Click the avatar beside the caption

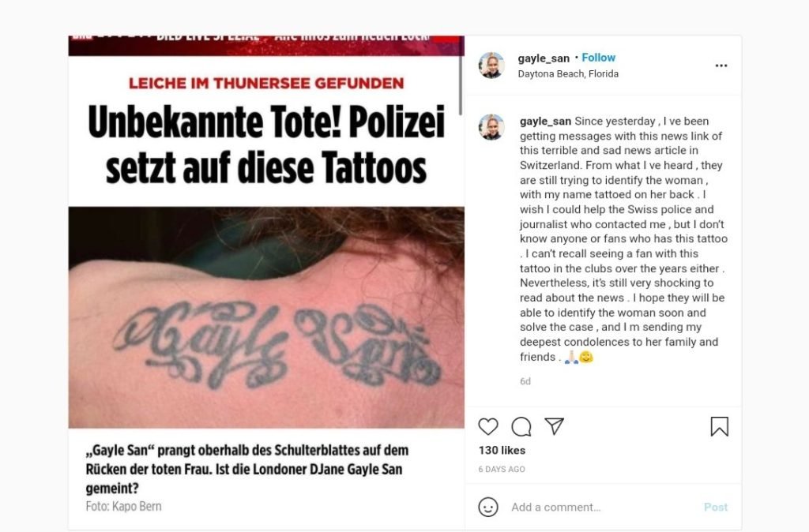491,127
